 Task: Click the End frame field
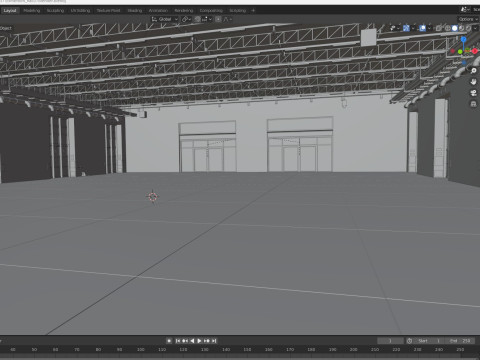(x=460, y=341)
